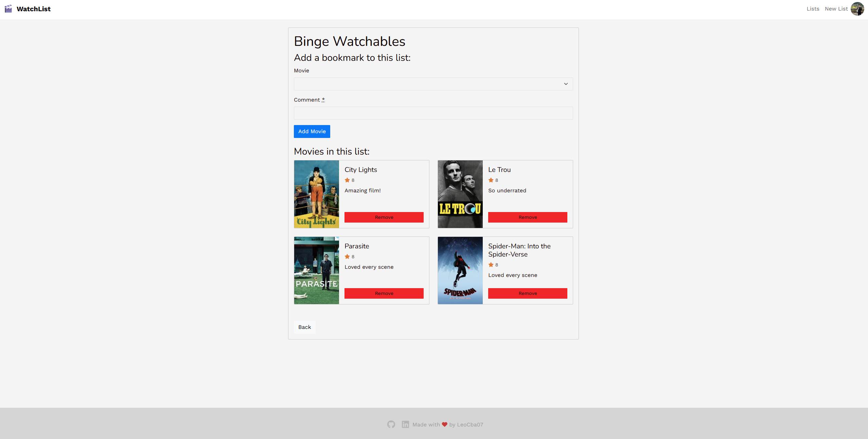The width and height of the screenshot is (868, 439).
Task: Remove Spider-Man: Into the Spider-Verse
Action: coord(527,293)
